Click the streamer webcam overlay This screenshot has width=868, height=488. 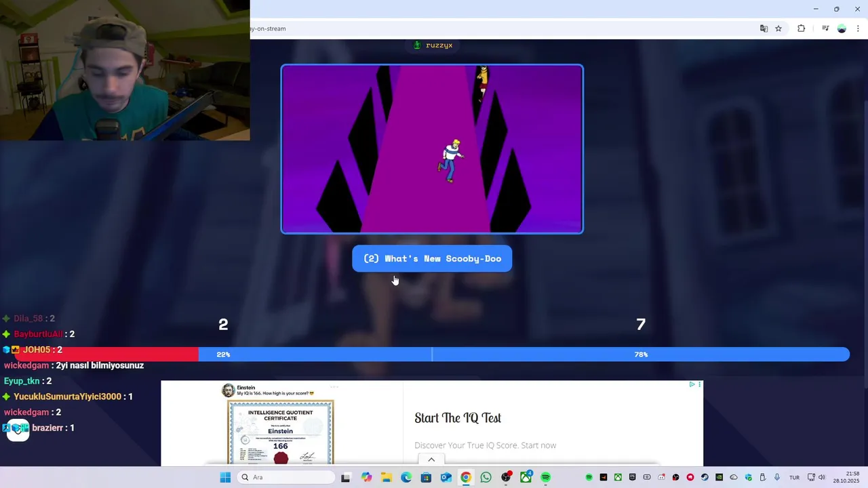click(125, 70)
